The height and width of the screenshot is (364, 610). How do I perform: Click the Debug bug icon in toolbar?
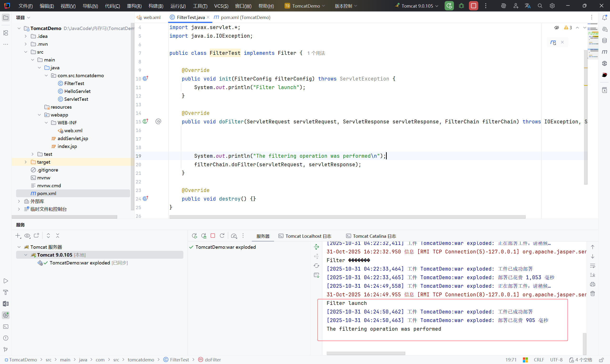(x=461, y=6)
